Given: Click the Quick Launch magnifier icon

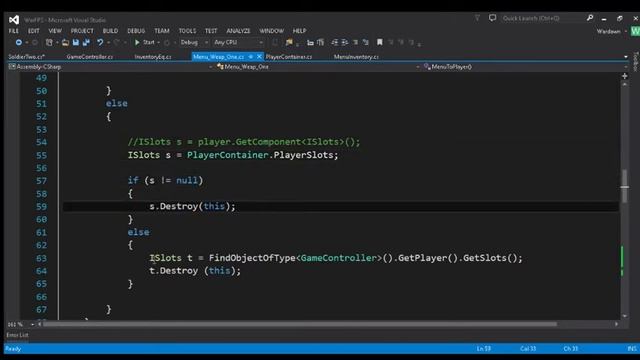Looking at the screenshot, I should point(590,18).
